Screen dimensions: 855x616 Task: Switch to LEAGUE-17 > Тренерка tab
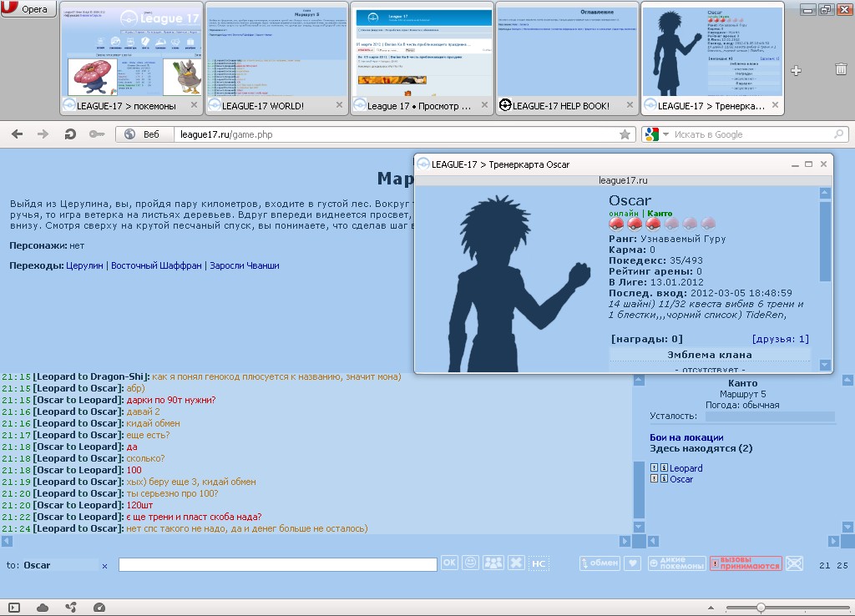point(713,58)
